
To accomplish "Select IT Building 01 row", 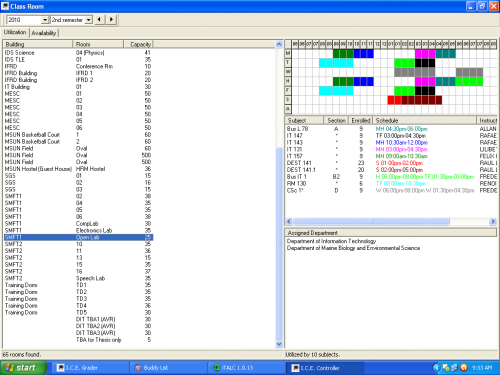I will point(78,87).
